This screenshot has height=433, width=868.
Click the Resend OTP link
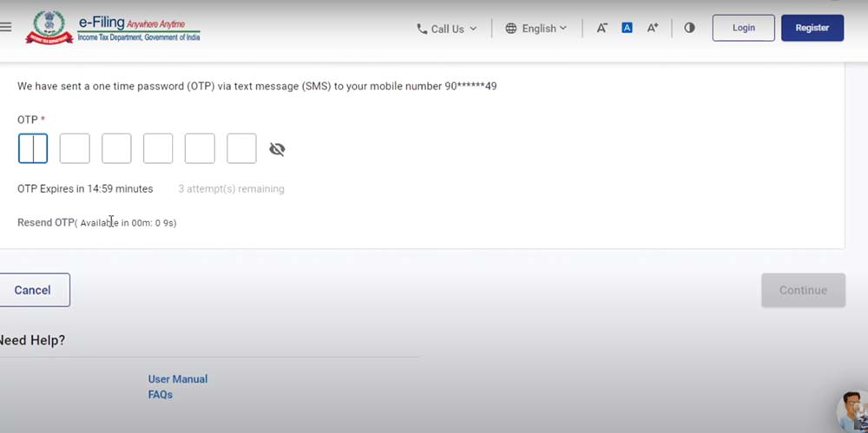[46, 223]
